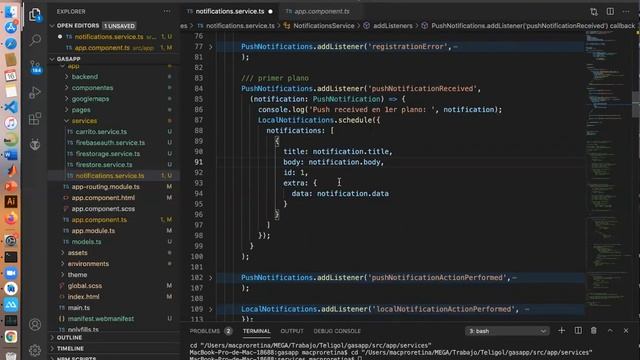Collapse the services folder
This screenshot has width=640, height=360.
84,121
